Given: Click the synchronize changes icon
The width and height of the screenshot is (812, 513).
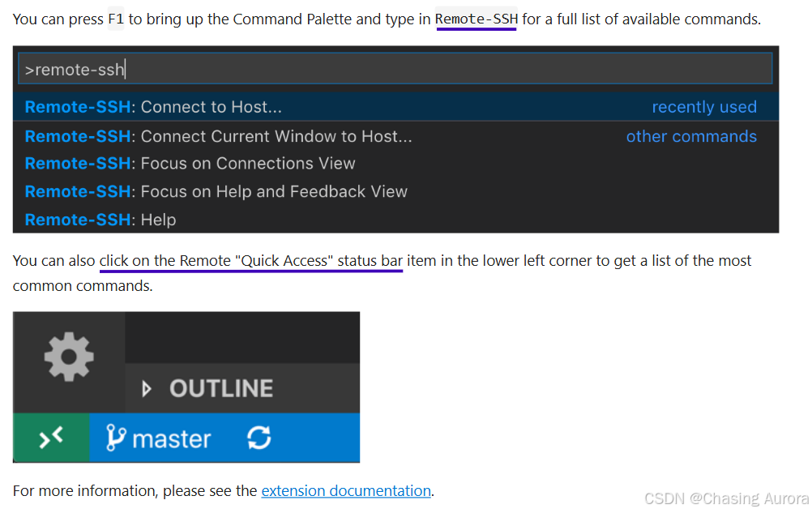Looking at the screenshot, I should tap(259, 438).
